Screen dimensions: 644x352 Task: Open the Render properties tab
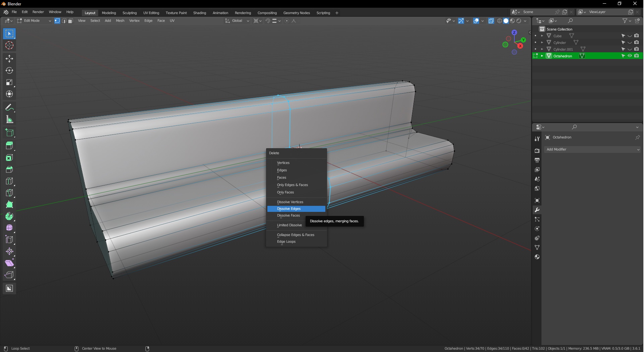[x=537, y=151]
